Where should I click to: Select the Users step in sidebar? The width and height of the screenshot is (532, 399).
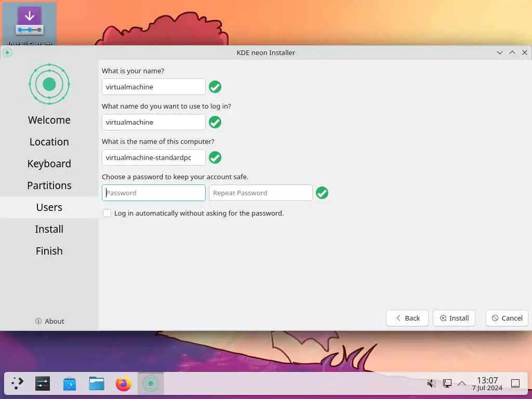(x=49, y=207)
